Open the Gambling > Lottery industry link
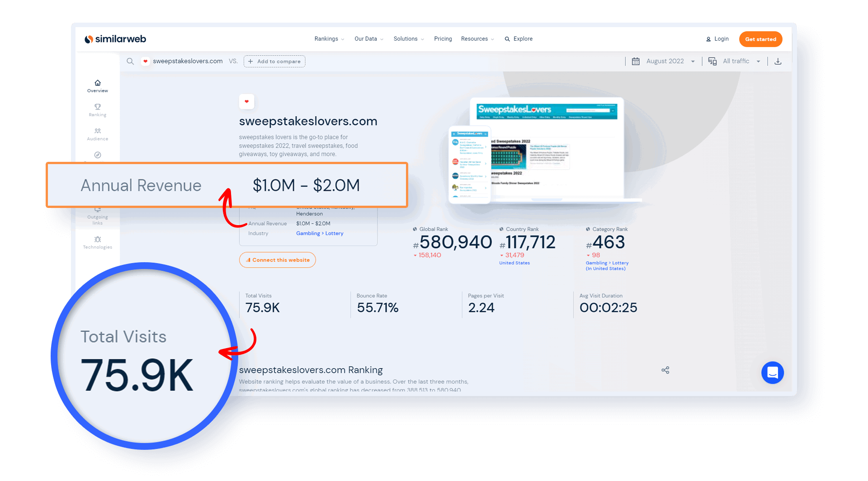868x481 pixels. click(x=320, y=233)
